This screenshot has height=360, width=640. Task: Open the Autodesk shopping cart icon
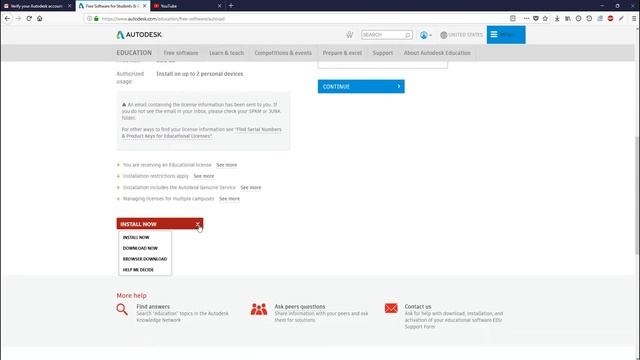[350, 35]
